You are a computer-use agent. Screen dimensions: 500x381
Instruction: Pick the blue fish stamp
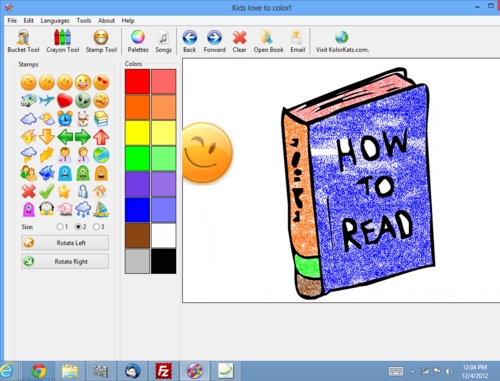47,173
